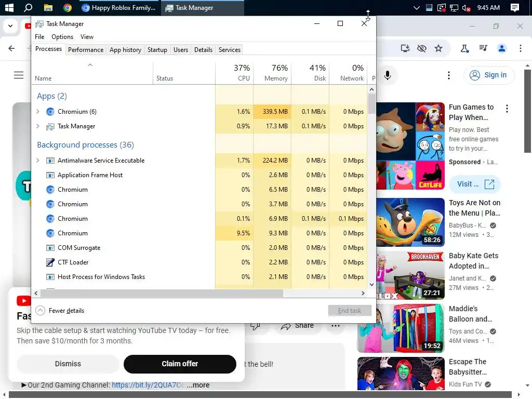Open the Startup tab

pos(157,50)
